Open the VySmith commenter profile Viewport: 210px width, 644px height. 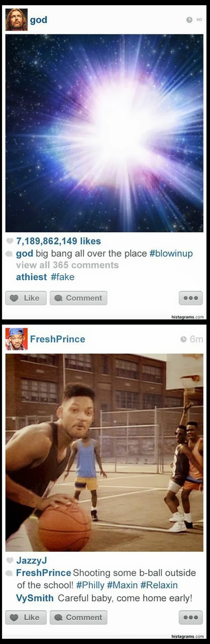pos(35,598)
